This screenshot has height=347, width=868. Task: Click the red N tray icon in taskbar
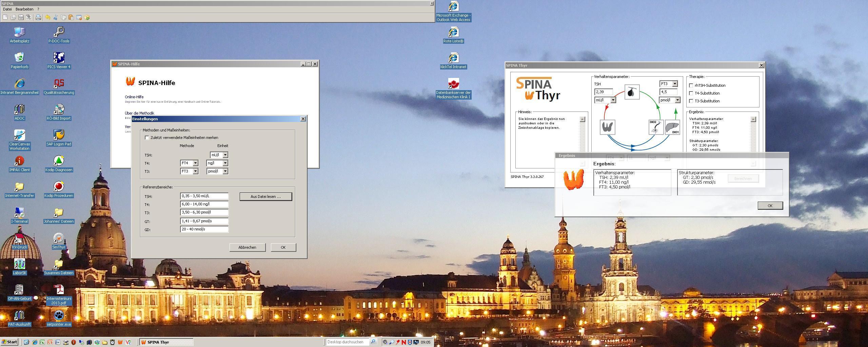pyautogui.click(x=403, y=342)
